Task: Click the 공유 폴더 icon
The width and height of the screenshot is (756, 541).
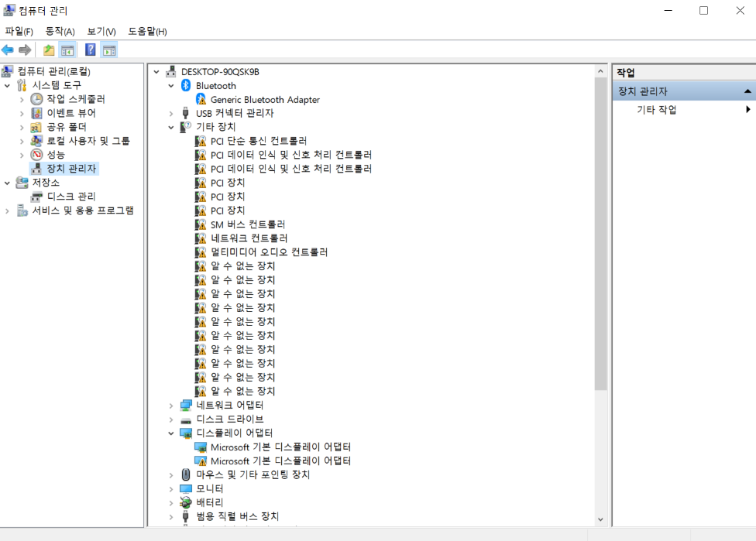Action: pyautogui.click(x=36, y=127)
